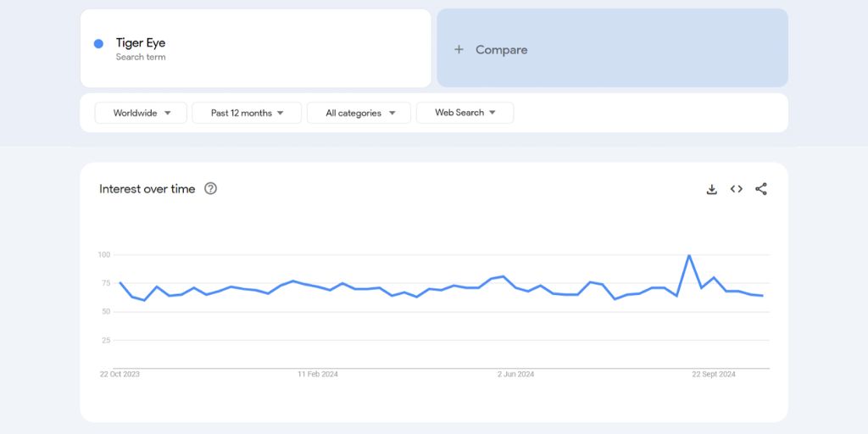Open the Past 12 months dropdown
Image resolution: width=868 pixels, height=434 pixels.
[247, 113]
